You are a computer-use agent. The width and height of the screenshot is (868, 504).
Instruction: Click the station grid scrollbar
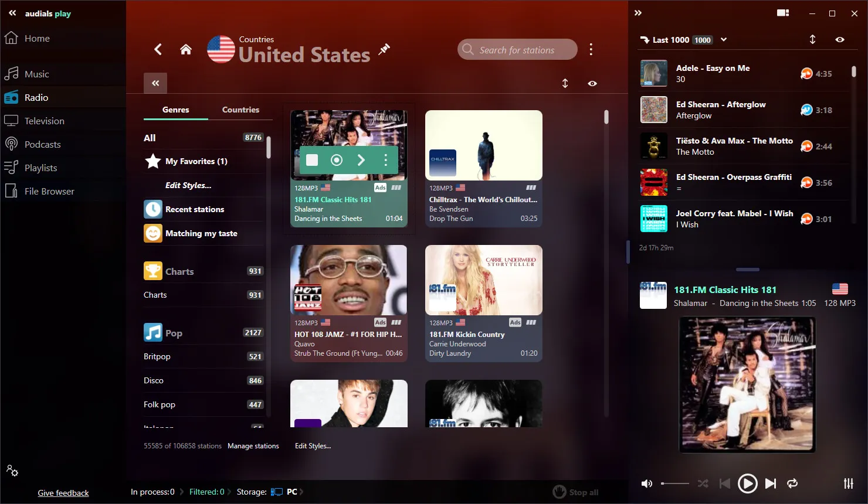point(606,117)
